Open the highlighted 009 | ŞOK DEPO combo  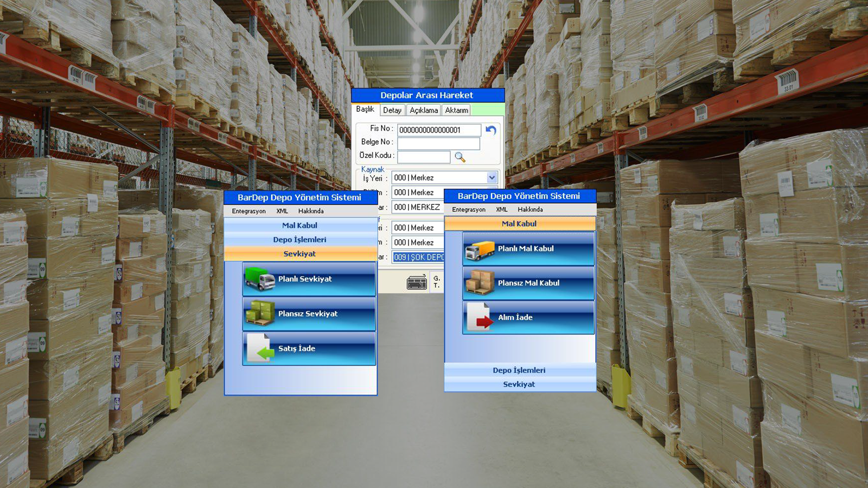[418, 257]
